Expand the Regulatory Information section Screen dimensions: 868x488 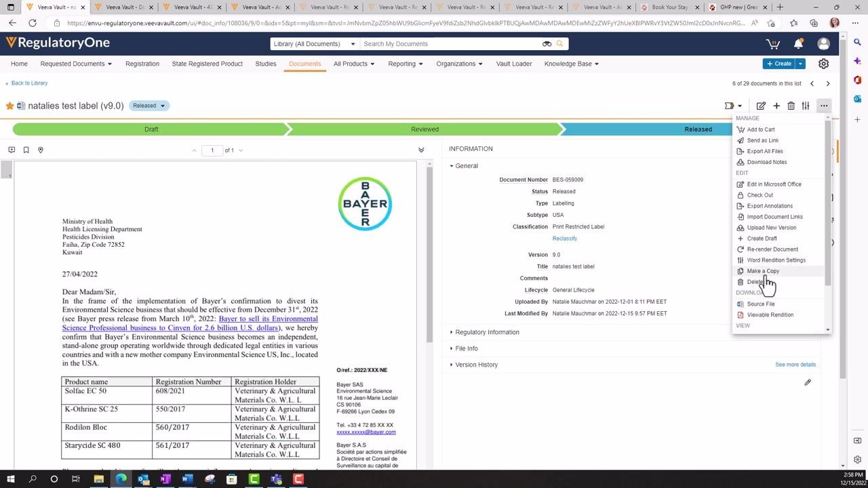[486, 332]
